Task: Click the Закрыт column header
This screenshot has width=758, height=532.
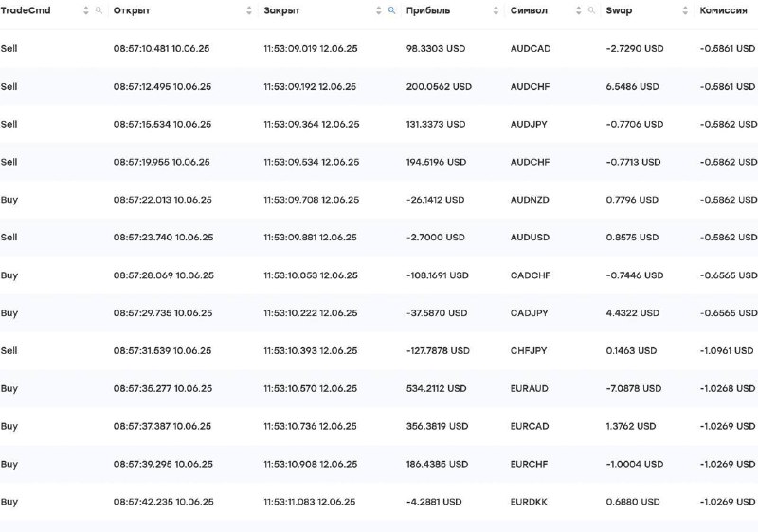Action: point(281,10)
